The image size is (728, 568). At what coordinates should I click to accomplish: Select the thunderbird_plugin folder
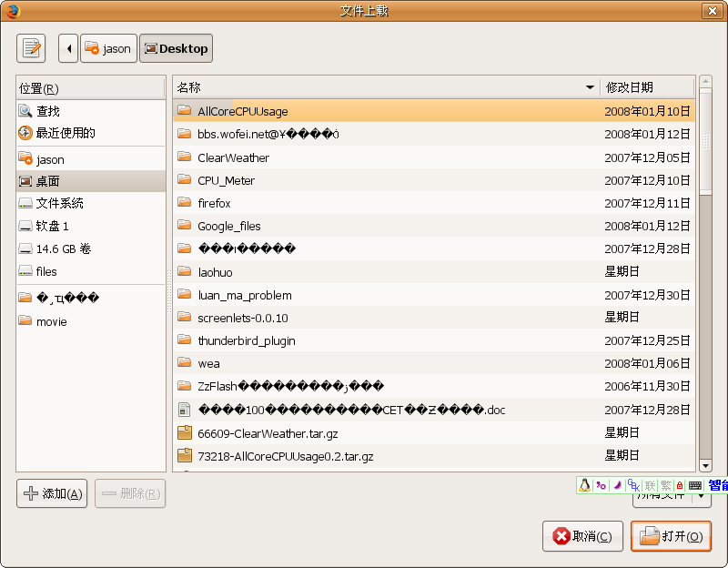[434, 340]
